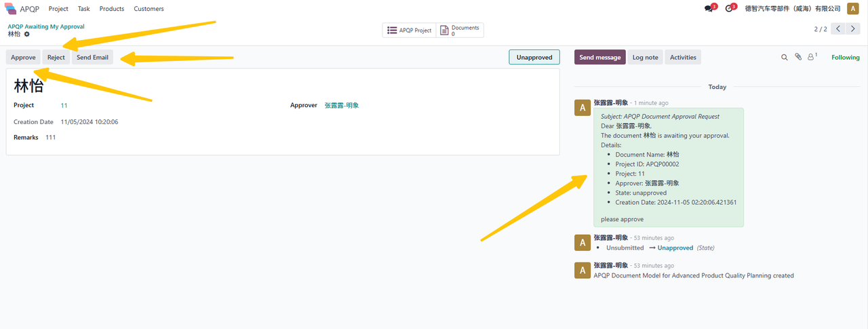Toggle the Following status

pos(845,58)
